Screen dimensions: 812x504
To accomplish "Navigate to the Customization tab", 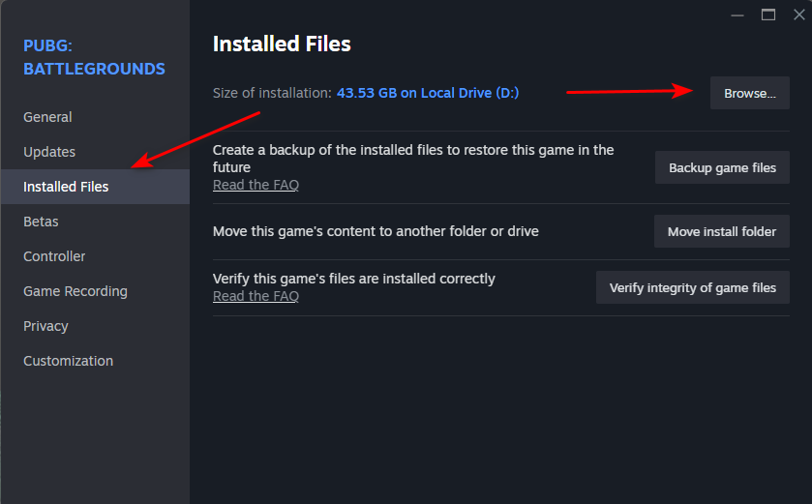I will tap(68, 361).
